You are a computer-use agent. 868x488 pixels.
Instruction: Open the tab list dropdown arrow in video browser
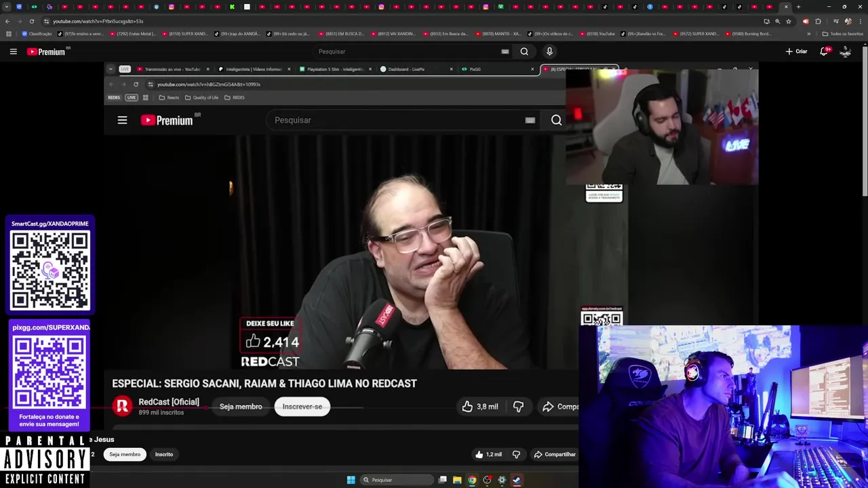(111, 69)
